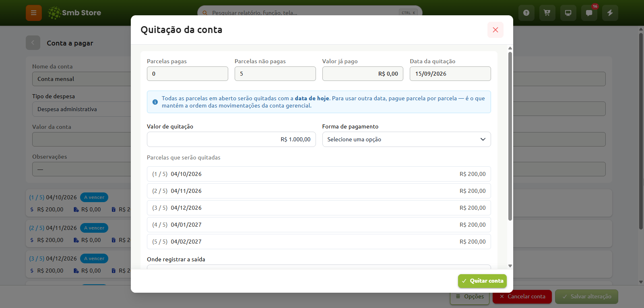
Task: Click the Nome da conta field
Action: pos(81,79)
